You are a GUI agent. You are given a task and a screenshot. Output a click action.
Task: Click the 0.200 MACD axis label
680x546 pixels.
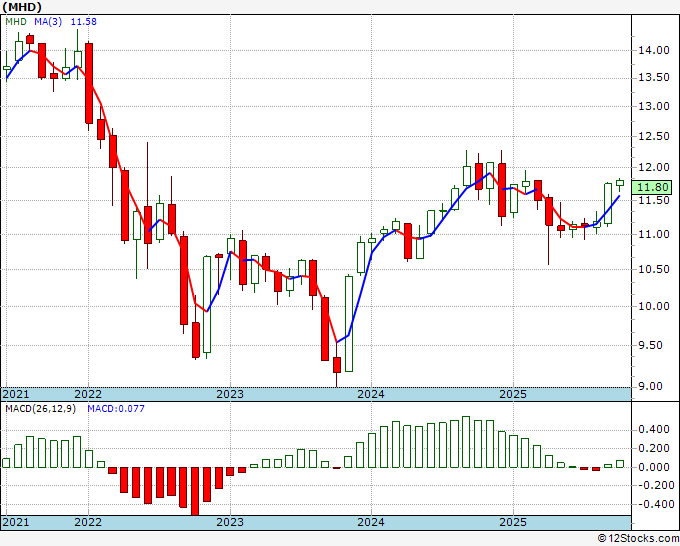[654, 448]
